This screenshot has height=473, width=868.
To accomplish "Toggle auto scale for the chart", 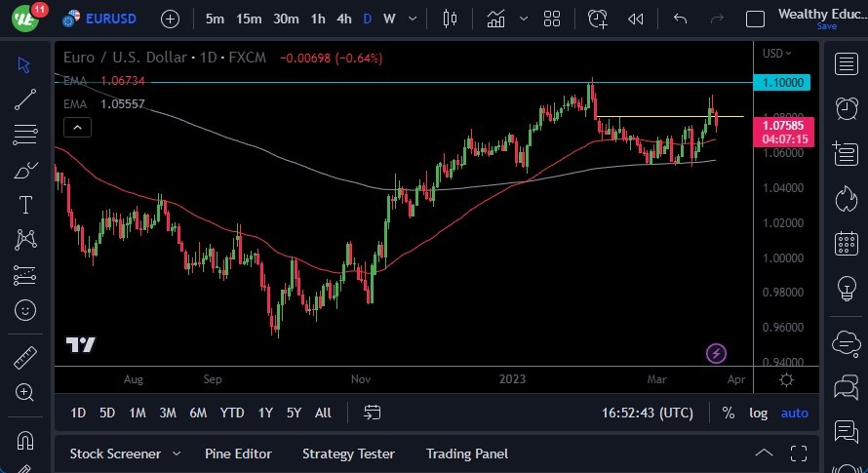I will [794, 413].
